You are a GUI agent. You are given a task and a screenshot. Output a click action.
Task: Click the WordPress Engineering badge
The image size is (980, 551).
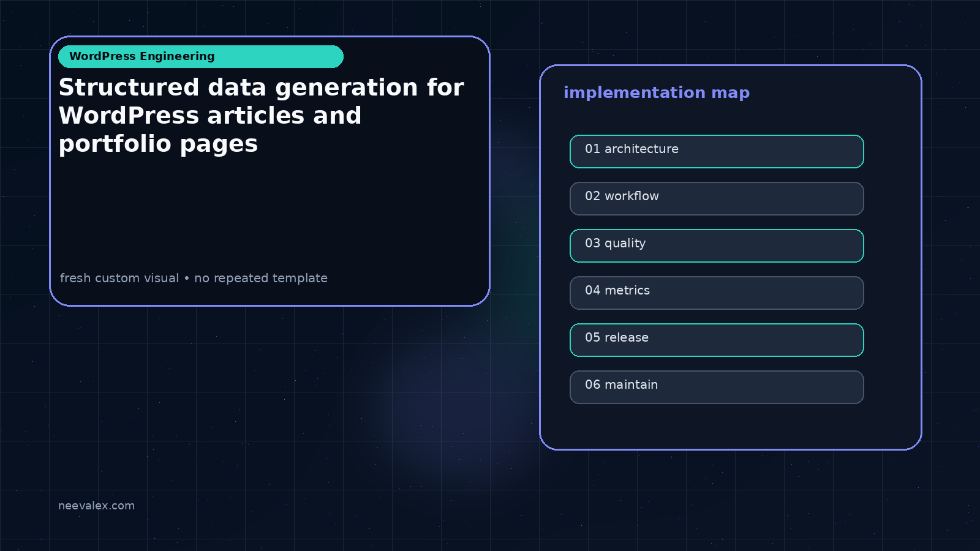[201, 56]
